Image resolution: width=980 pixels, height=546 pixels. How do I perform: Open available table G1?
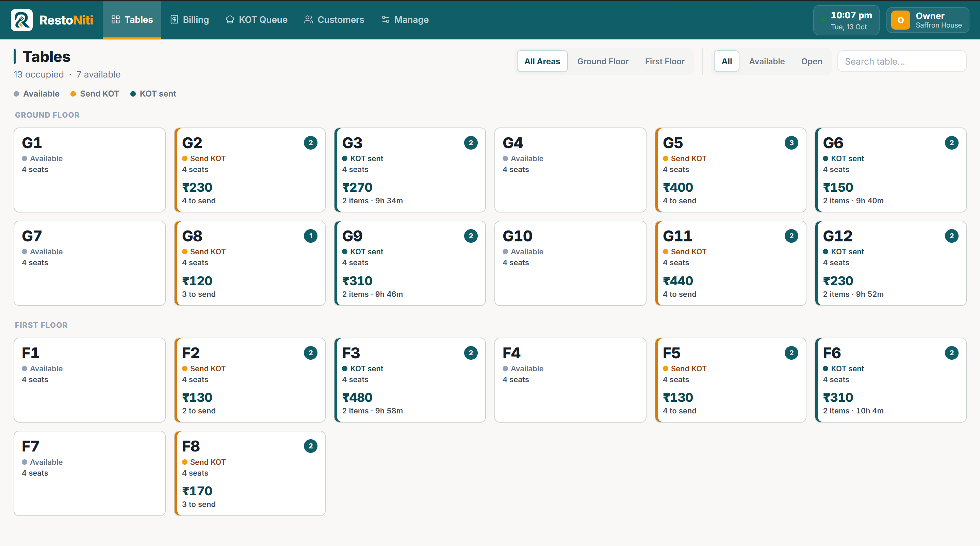click(x=89, y=170)
